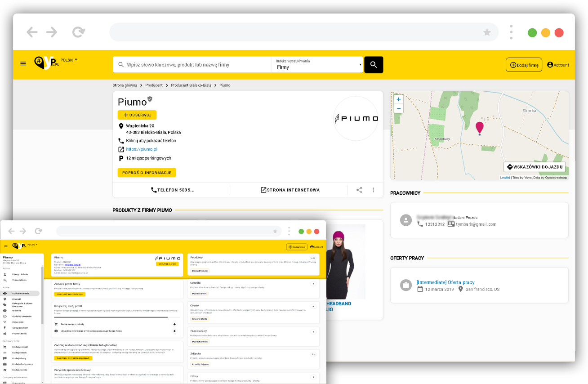Click ZACZNIJ SIĘ REKLAMOWAĆ button

click(73, 358)
